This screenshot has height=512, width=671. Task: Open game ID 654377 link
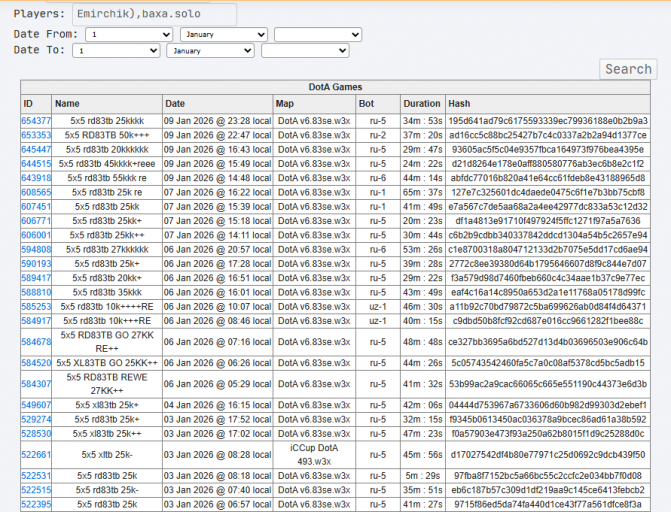36,121
